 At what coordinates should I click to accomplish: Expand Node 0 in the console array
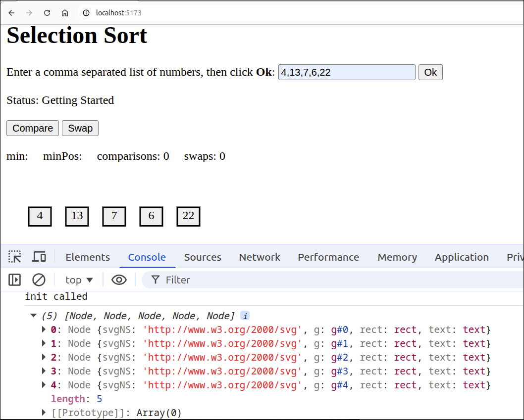click(x=43, y=329)
